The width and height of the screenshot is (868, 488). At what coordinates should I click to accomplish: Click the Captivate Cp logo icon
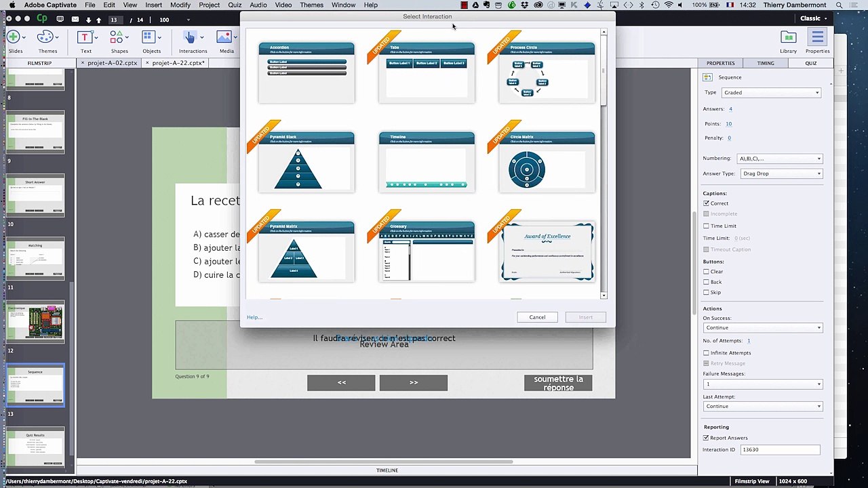(42, 20)
